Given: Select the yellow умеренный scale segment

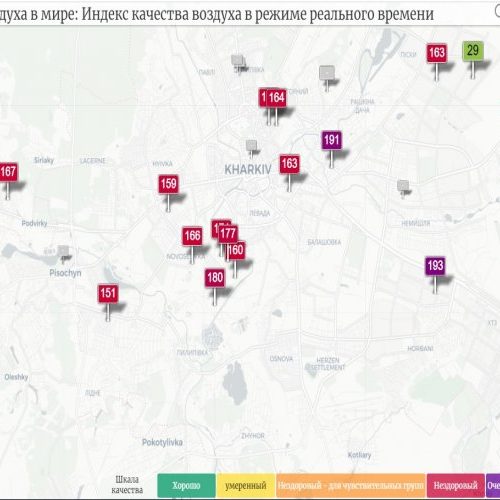Looking at the screenshot, I should pyautogui.click(x=246, y=485).
